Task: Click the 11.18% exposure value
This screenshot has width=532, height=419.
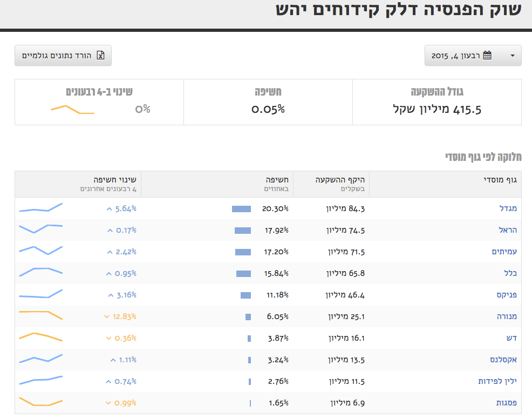Action: click(x=277, y=295)
